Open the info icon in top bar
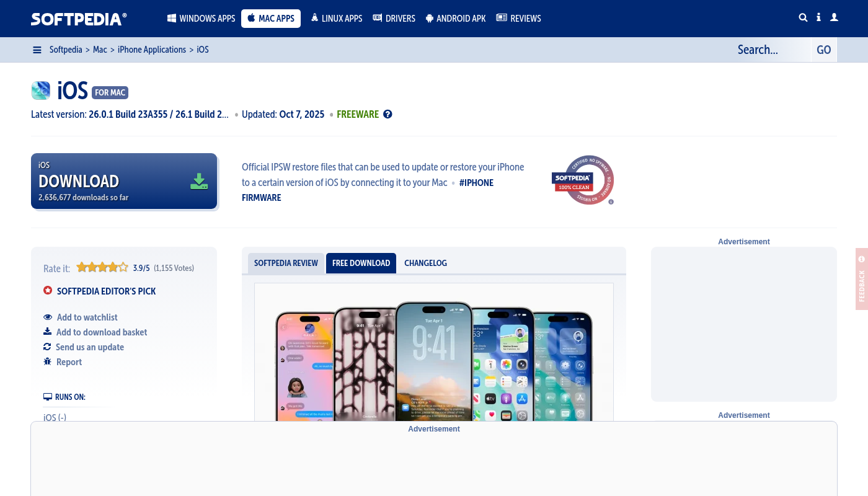Viewport: 868px width, 496px height. pyautogui.click(x=818, y=18)
